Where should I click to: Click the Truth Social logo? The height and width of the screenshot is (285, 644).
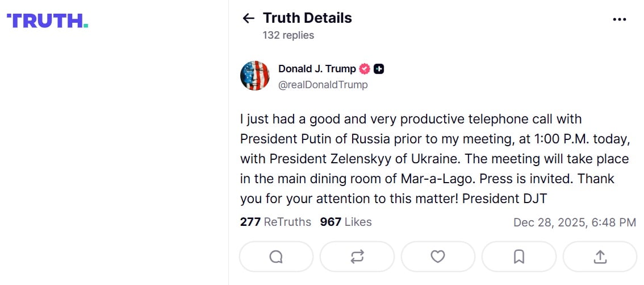click(47, 21)
